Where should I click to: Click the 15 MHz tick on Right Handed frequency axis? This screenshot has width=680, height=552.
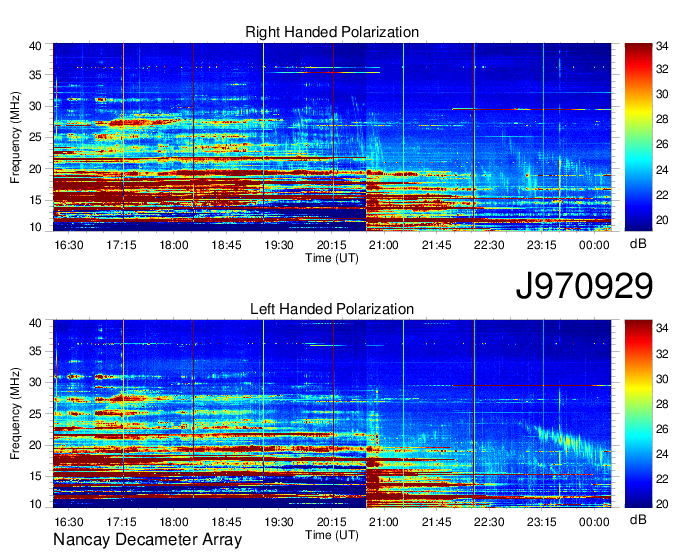tap(35, 200)
